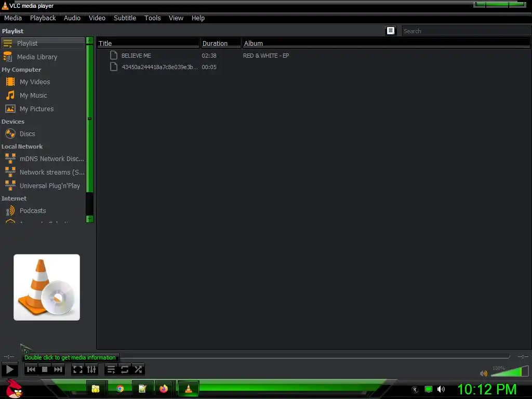Select the 43450a244418a7c8e039e3b... file entry

[159, 67]
